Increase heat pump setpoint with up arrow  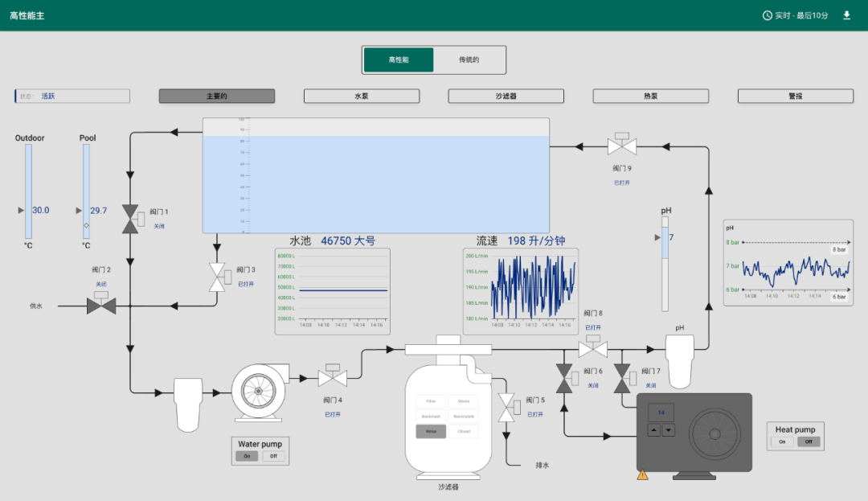coord(653,430)
